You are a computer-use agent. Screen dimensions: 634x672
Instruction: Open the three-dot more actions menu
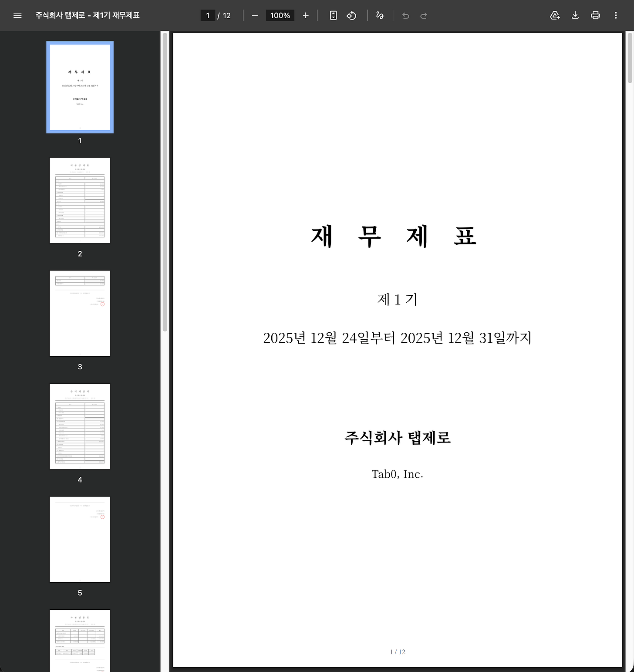[616, 15]
